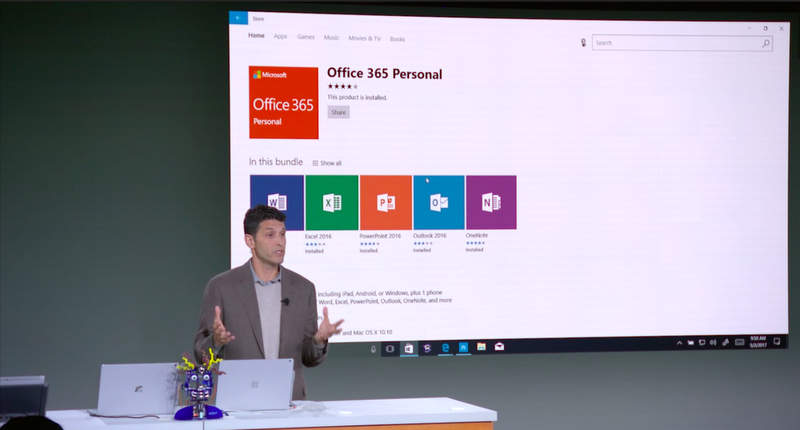Click the Share button
This screenshot has width=800, height=430.
[x=338, y=112]
